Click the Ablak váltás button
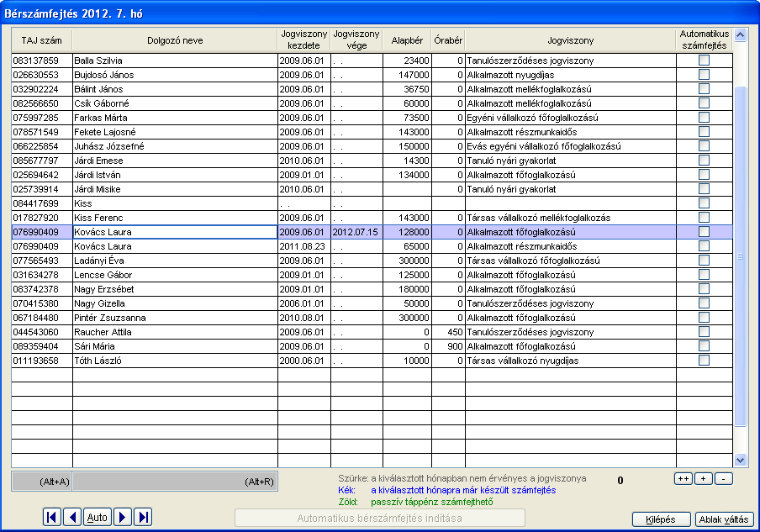760x532 pixels. coord(724,519)
